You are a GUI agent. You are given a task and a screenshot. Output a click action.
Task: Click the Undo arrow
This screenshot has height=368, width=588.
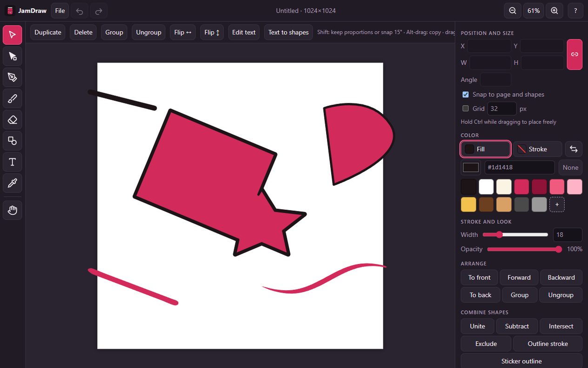[x=80, y=11]
